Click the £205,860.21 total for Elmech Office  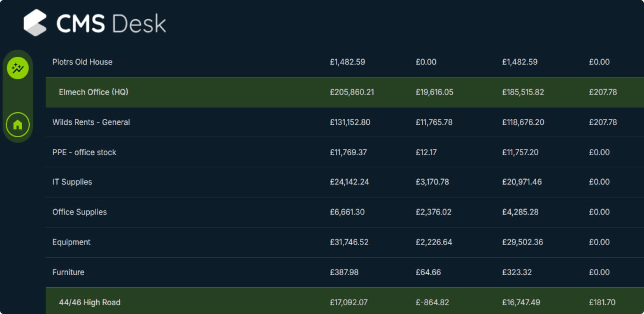[x=352, y=92]
